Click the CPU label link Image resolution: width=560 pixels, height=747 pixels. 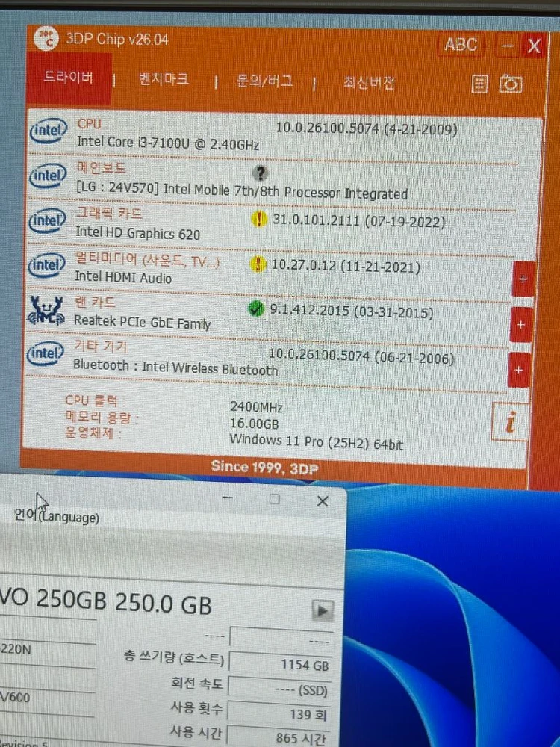pos(89,124)
